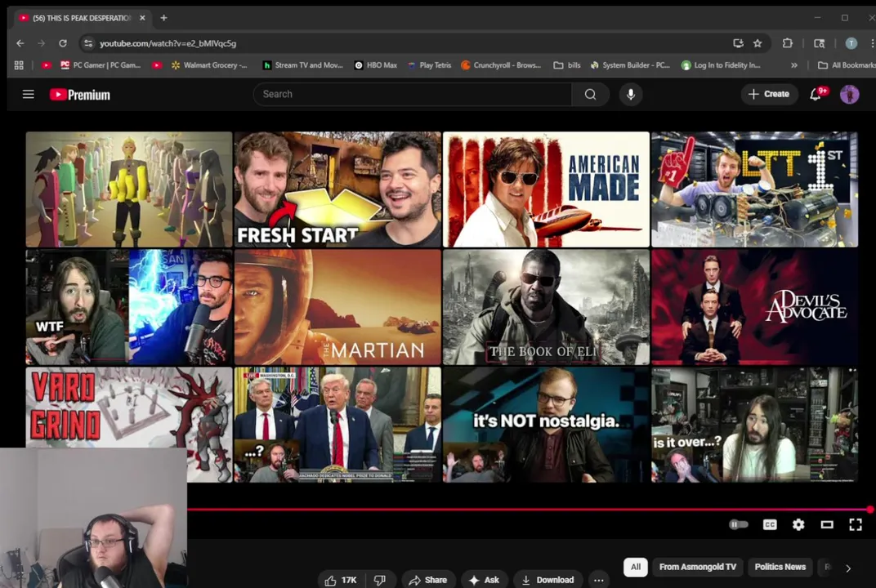Open the tab search / side panel icon
876x588 pixels.
pos(819,43)
